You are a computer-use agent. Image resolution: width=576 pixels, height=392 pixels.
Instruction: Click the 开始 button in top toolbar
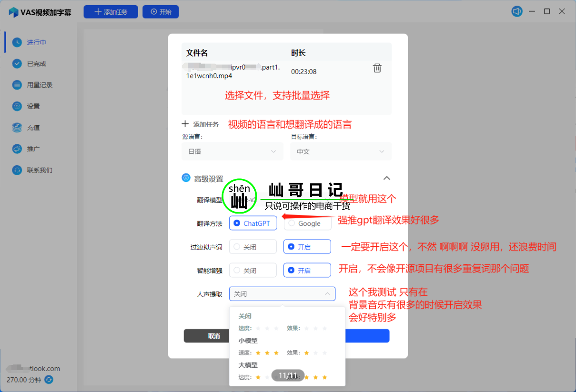click(x=160, y=12)
